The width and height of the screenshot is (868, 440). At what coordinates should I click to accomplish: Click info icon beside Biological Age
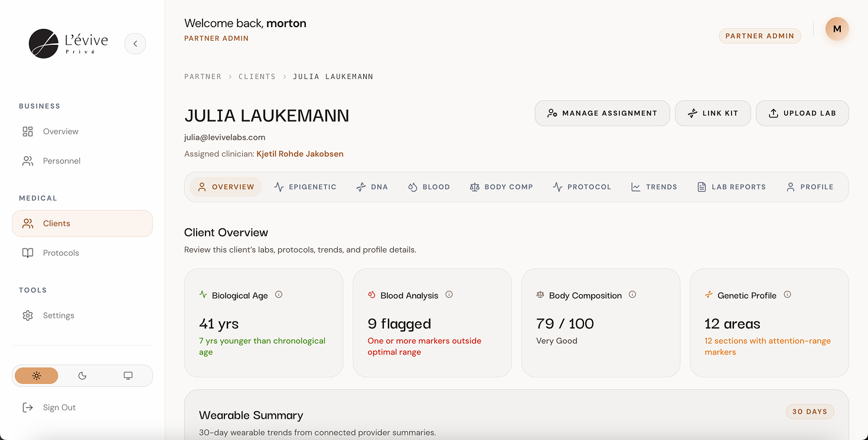pos(279,294)
